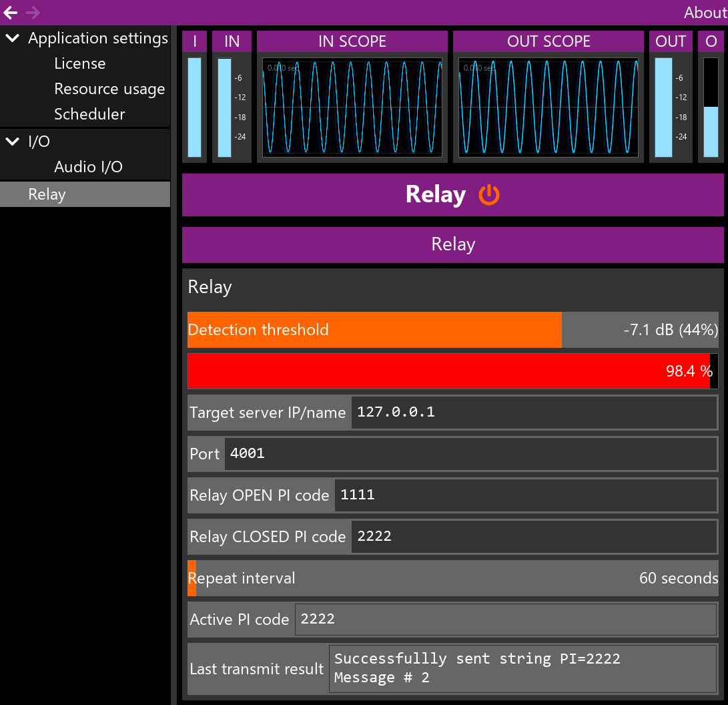This screenshot has height=705, width=728.
Task: Collapse the Application settings section
Action: point(12,38)
